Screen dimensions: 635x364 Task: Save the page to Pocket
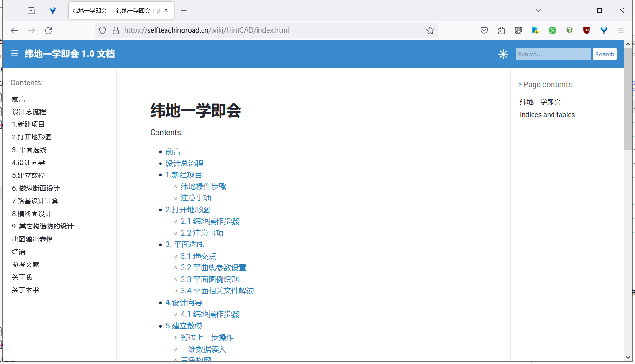point(484,30)
